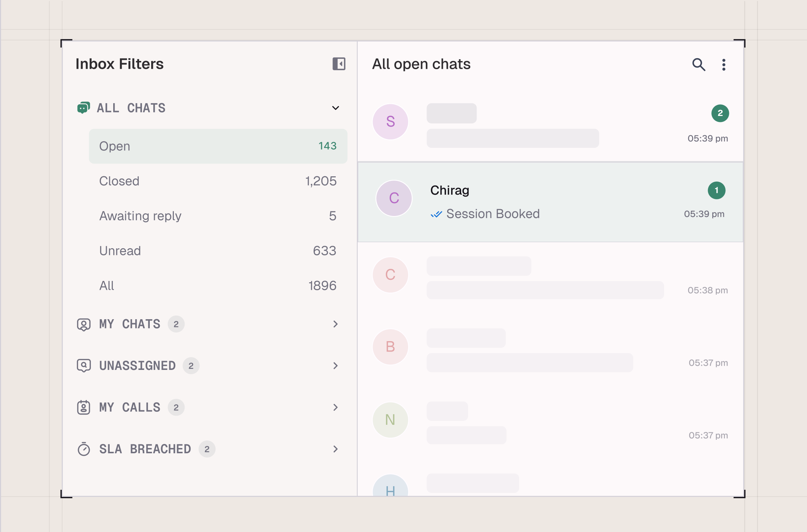Collapse the Inbox Filters sidebar panel

coord(339,64)
